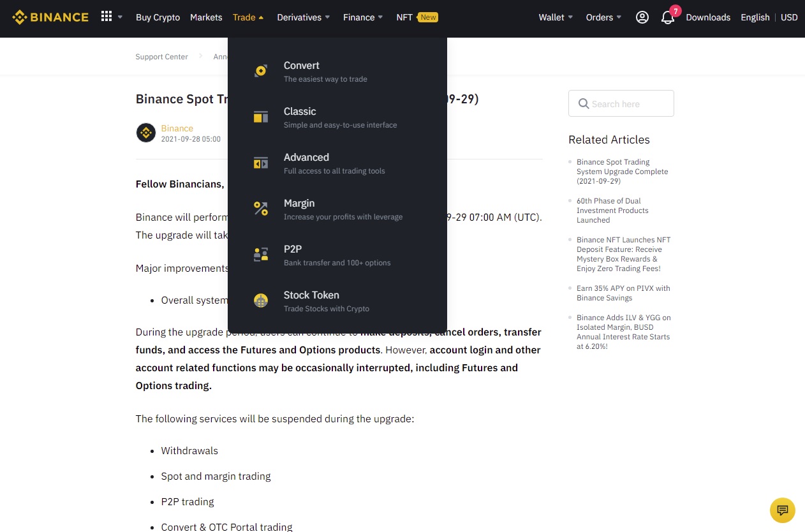Click the date 2021-09-28 05:00
The width and height of the screenshot is (805, 532).
tap(191, 138)
